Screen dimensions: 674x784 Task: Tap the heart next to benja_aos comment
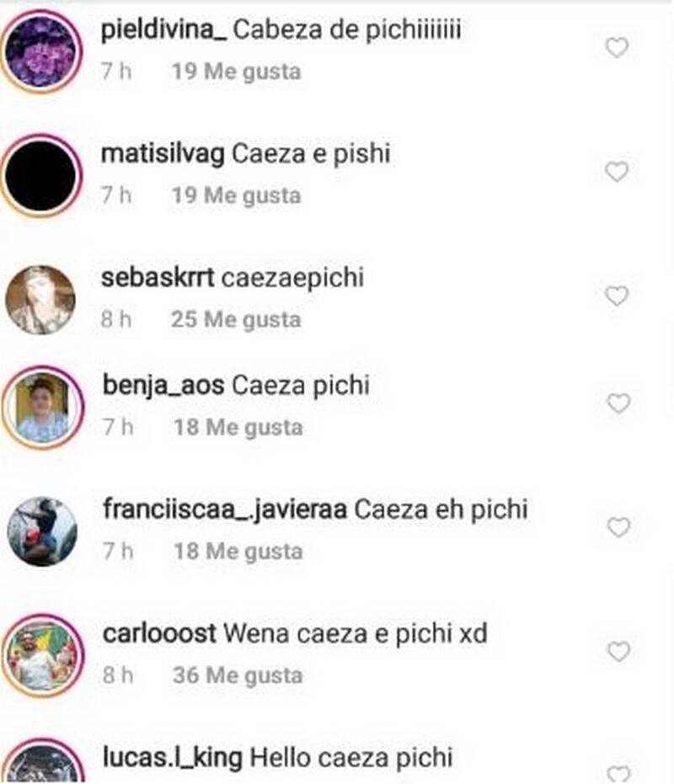tap(618, 403)
